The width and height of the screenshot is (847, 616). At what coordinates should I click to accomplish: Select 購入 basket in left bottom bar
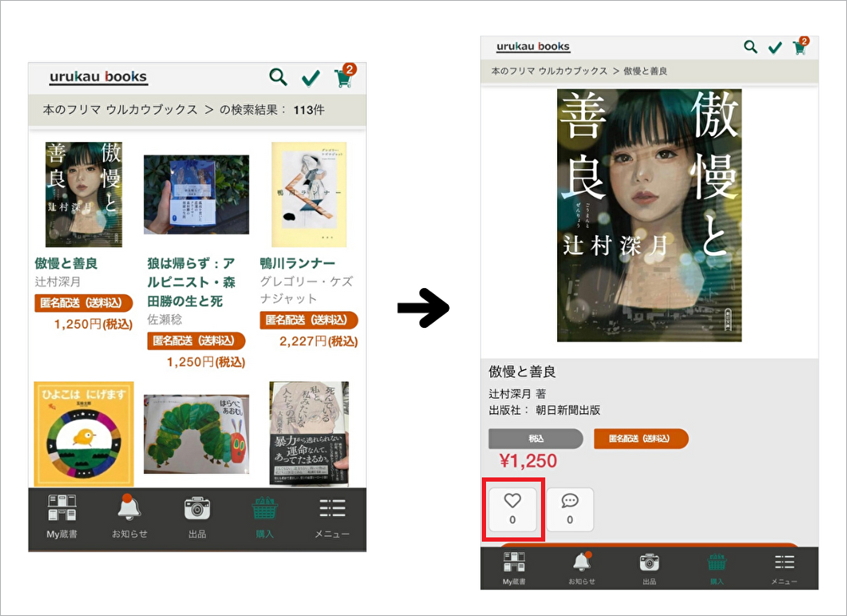click(x=265, y=515)
